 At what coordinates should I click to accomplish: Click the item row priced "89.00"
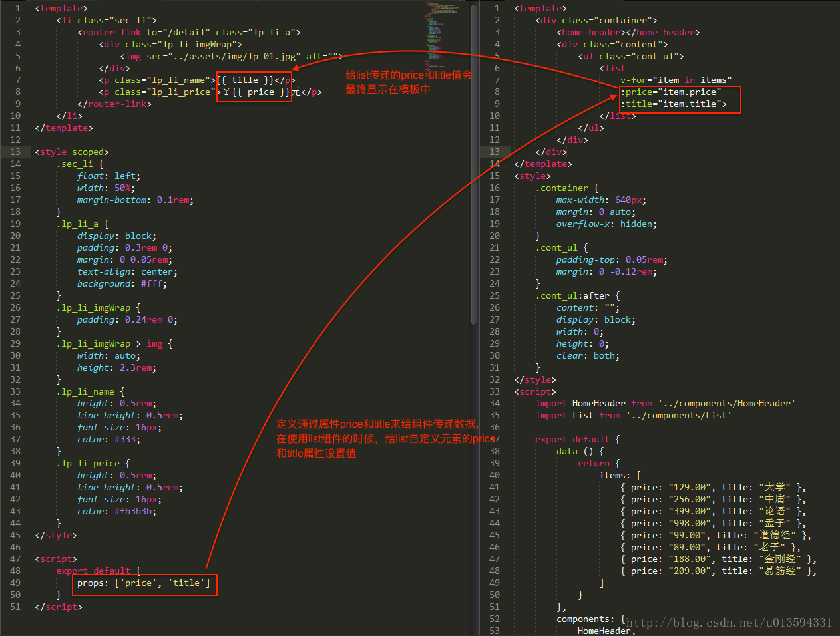(711, 547)
